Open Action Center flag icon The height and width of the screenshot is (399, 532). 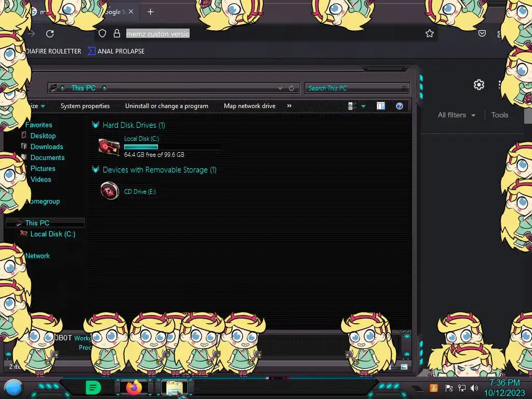point(449,388)
